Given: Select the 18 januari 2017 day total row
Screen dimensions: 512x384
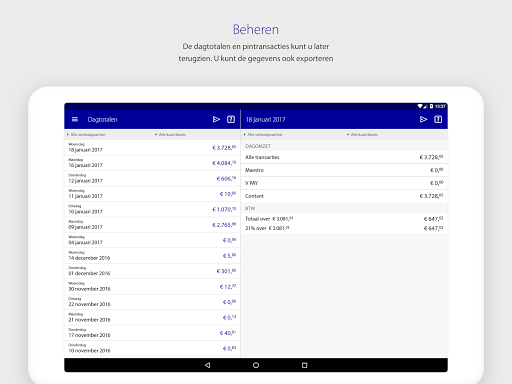Looking at the screenshot, I should [152, 148].
